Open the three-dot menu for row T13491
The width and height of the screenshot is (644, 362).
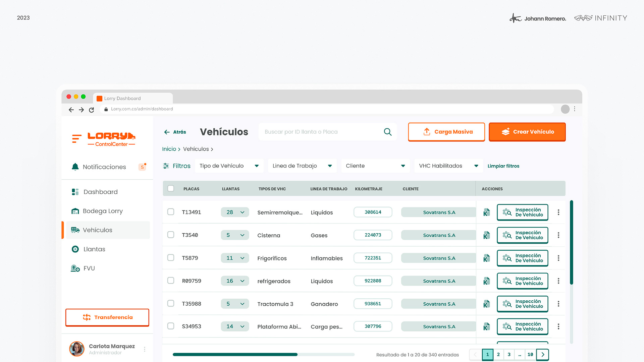point(558,212)
